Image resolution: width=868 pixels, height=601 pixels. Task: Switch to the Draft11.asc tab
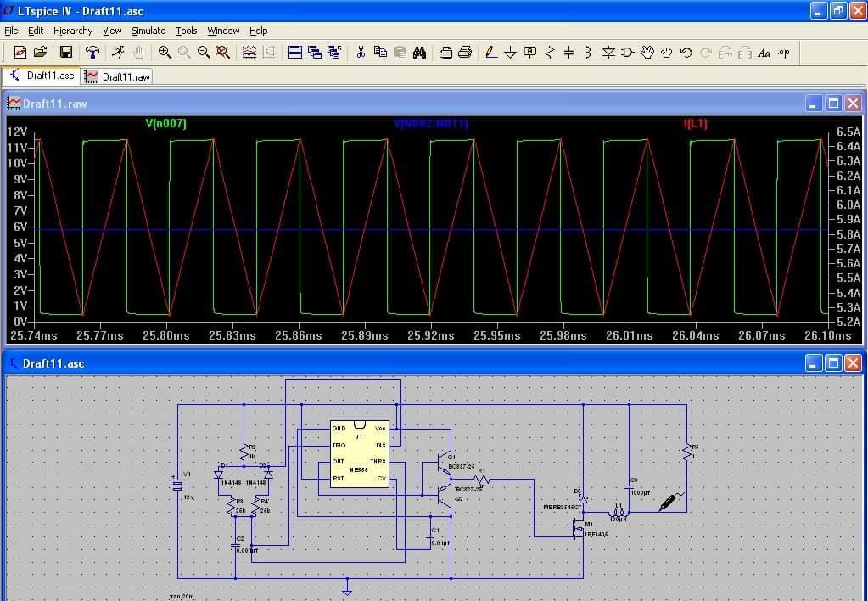(42, 76)
